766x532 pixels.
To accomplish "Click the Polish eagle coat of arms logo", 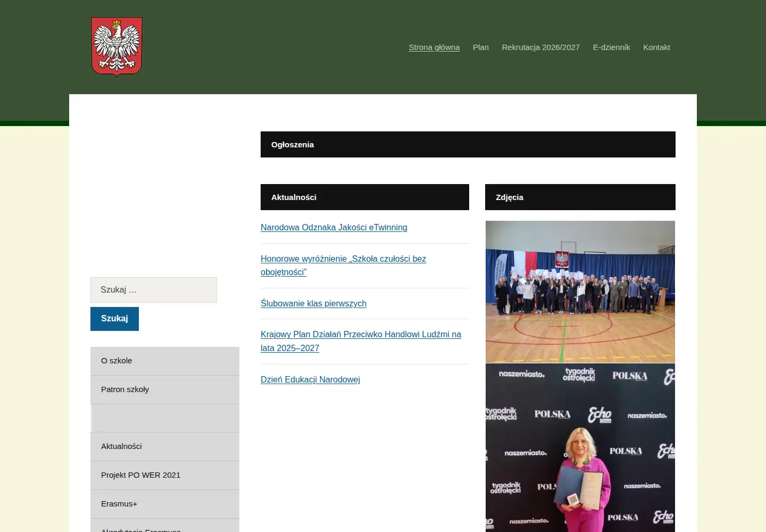I will tap(116, 47).
